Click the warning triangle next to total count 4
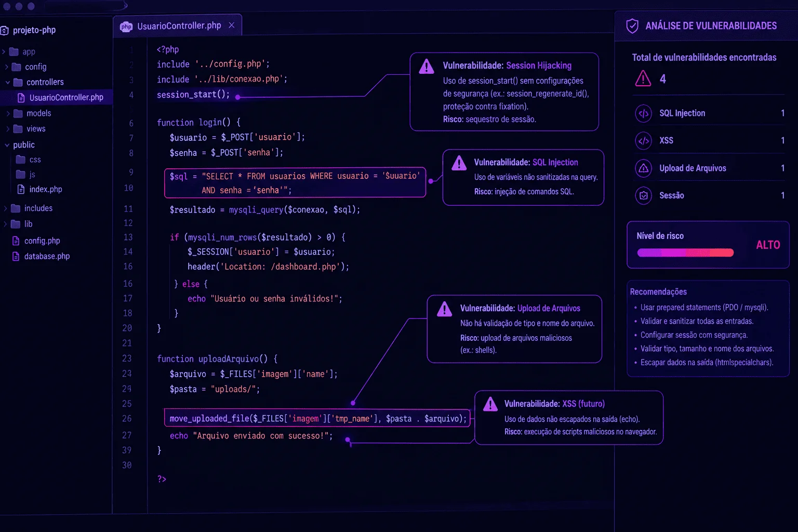Image resolution: width=798 pixels, height=532 pixels. pyautogui.click(x=643, y=78)
